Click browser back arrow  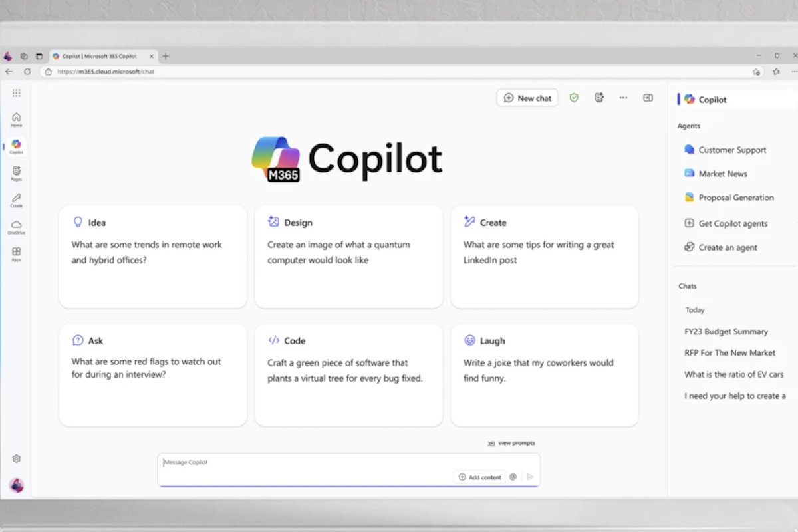(9, 72)
